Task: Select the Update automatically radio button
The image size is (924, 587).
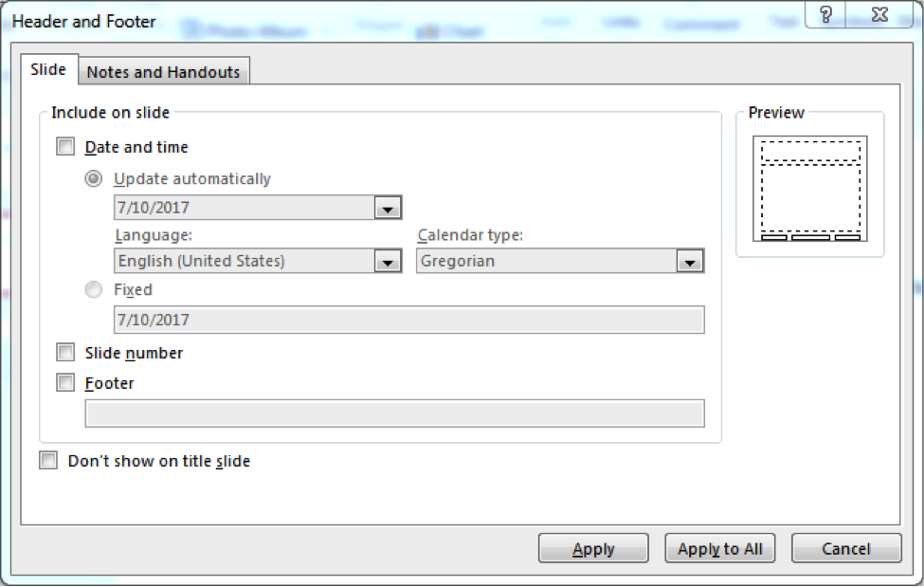Action: click(x=93, y=178)
